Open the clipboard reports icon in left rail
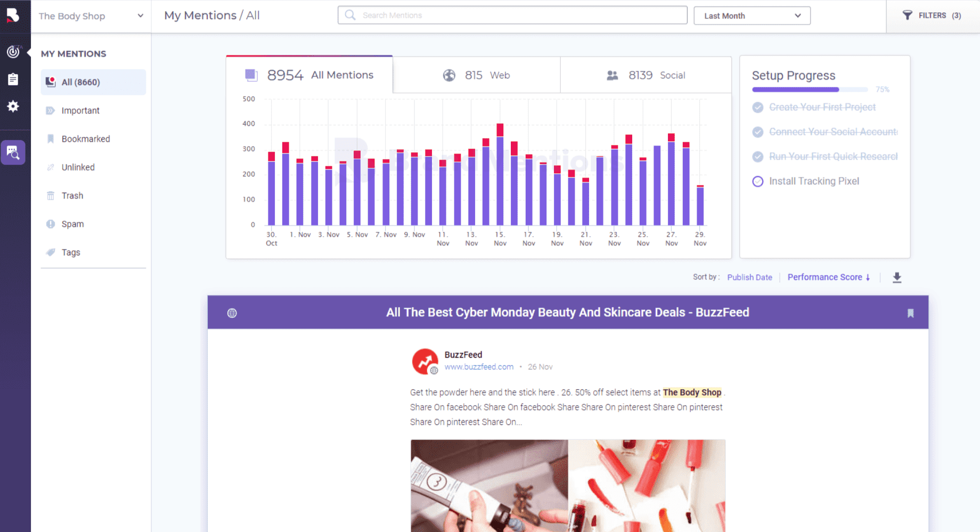The image size is (980, 532). click(x=13, y=79)
